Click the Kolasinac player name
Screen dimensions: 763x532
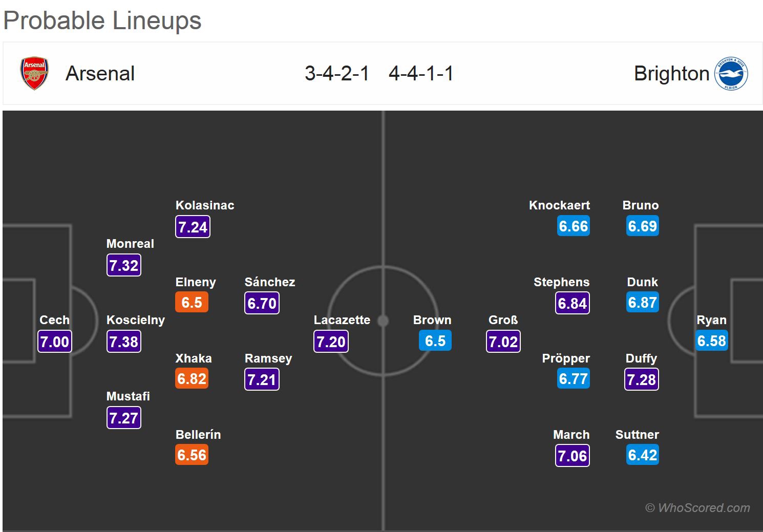[x=205, y=205]
